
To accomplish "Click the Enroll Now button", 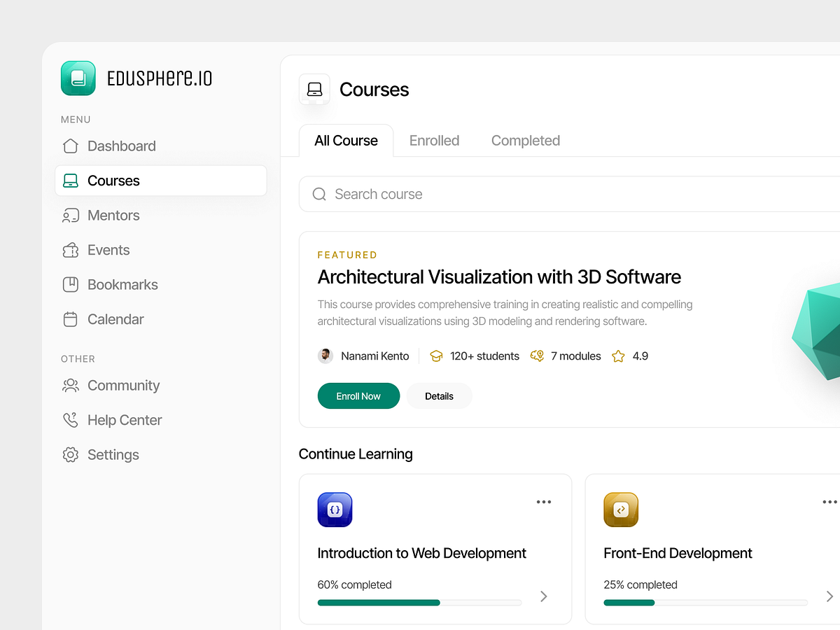I will pyautogui.click(x=358, y=396).
